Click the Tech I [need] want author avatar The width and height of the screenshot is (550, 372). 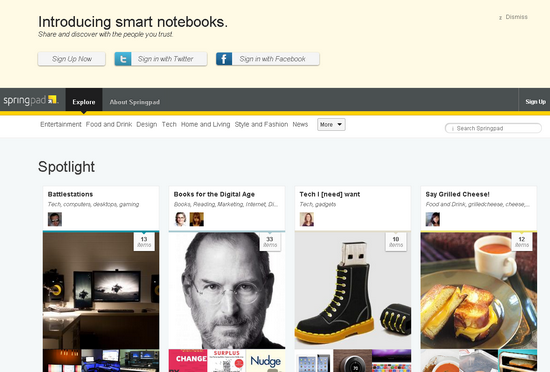[307, 219]
